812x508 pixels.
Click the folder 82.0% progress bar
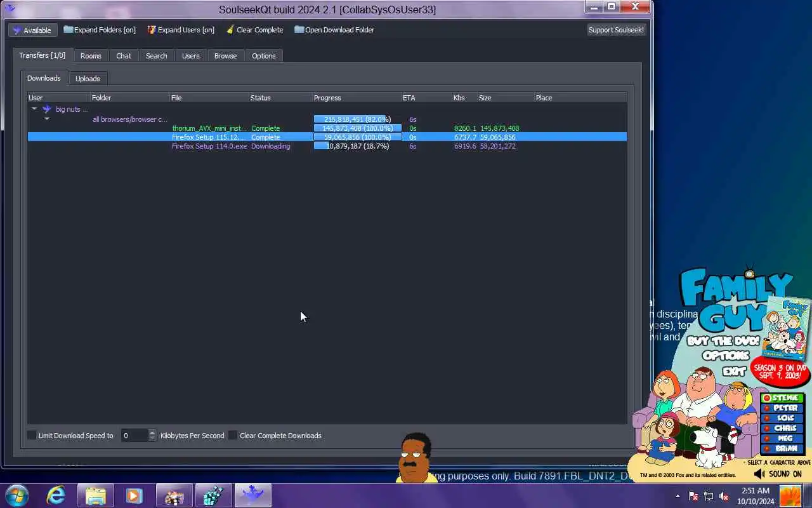358,119
